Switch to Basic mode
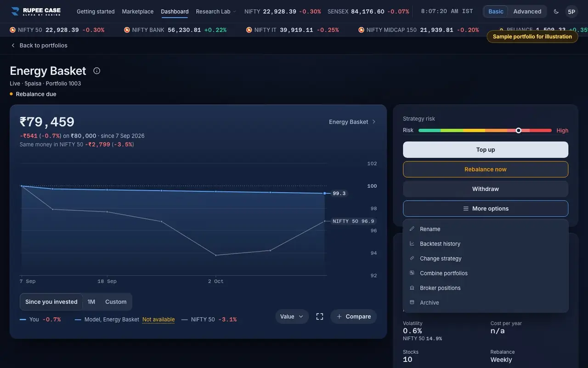The height and width of the screenshot is (368, 588). pyautogui.click(x=496, y=11)
